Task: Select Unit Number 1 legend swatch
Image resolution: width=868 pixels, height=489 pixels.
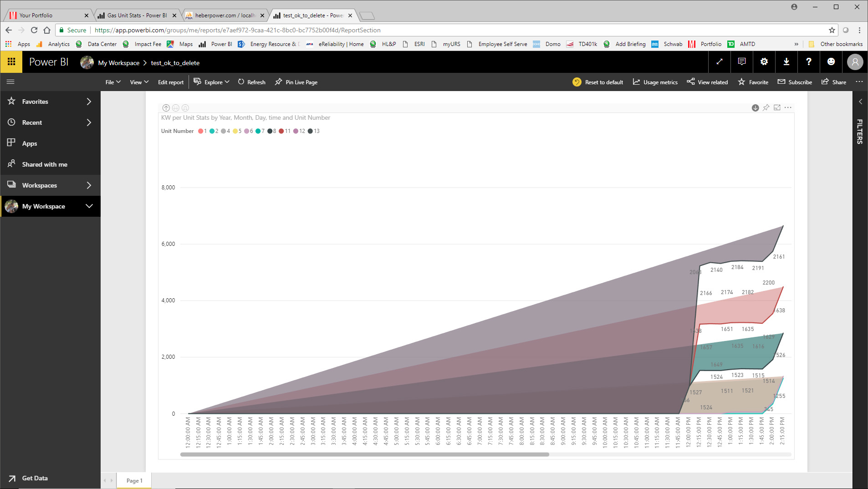Action: pos(200,131)
